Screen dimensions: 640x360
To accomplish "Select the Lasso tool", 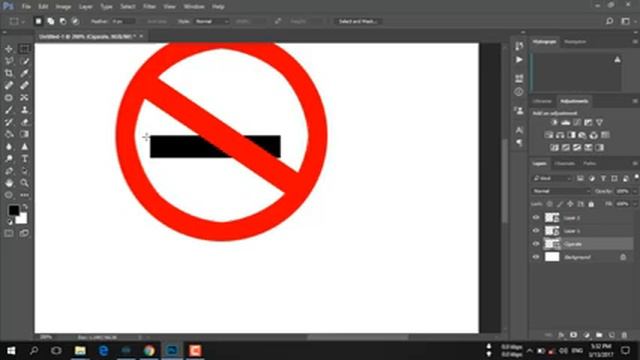I will [9, 61].
